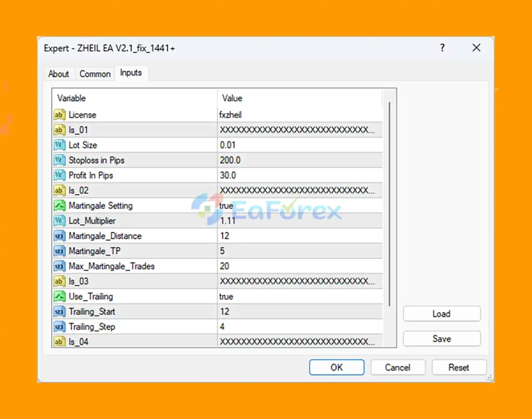Click the integer icon beside Trailing_Start
The width and height of the screenshot is (532, 419).
[x=59, y=312]
